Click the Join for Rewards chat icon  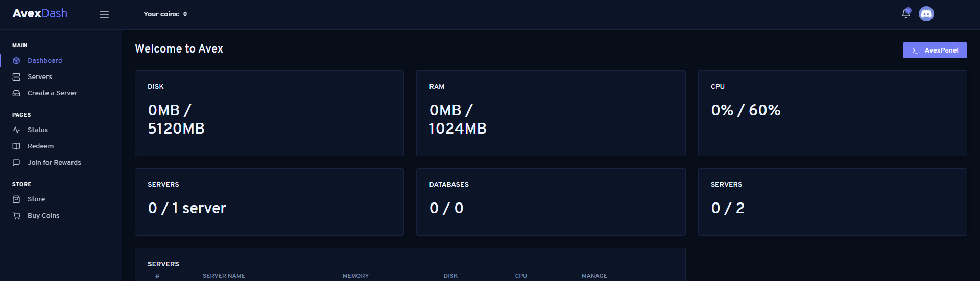pos(16,163)
